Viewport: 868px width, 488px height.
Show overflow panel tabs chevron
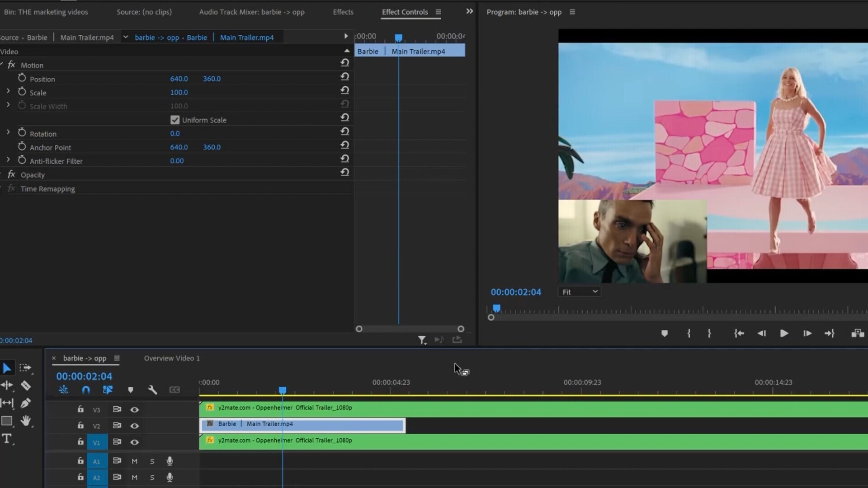point(470,11)
